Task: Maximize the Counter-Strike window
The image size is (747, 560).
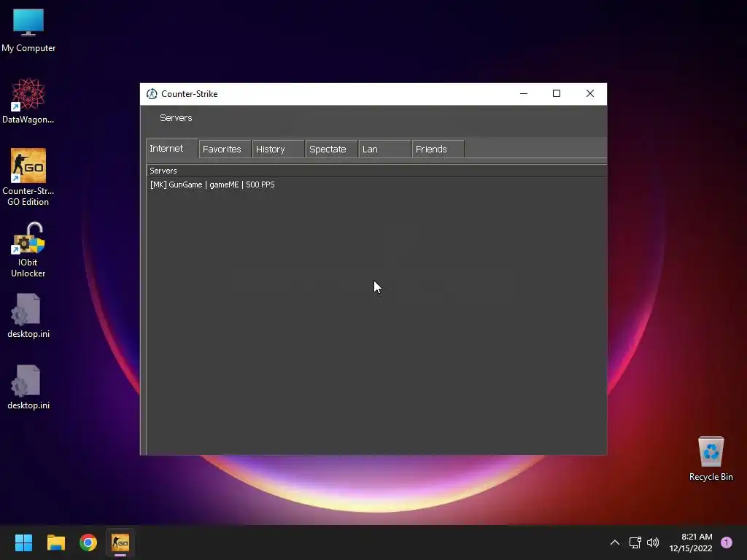Action: click(x=557, y=94)
